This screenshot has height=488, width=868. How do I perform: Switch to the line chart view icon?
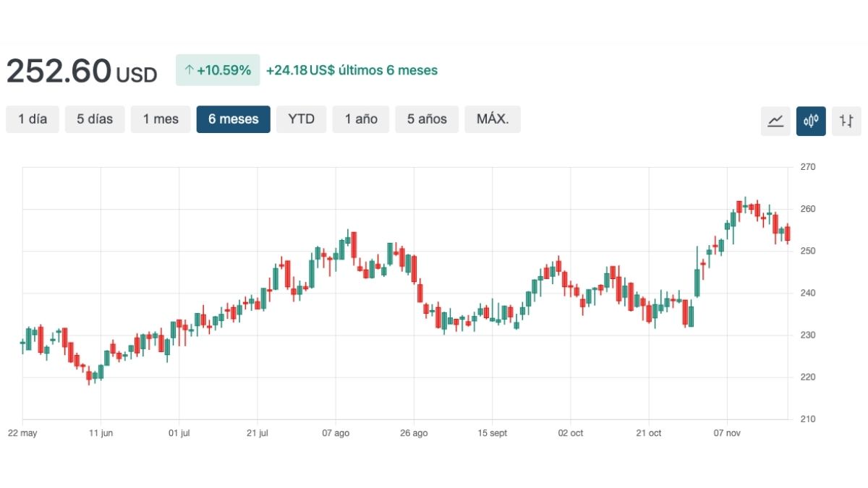tap(775, 121)
